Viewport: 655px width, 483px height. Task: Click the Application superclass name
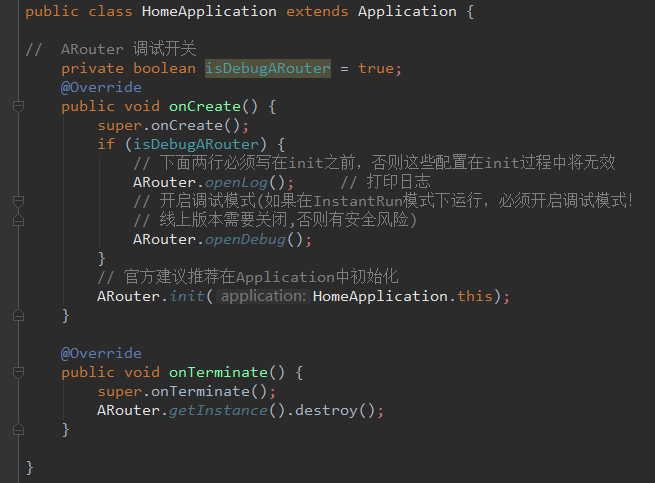click(x=407, y=11)
